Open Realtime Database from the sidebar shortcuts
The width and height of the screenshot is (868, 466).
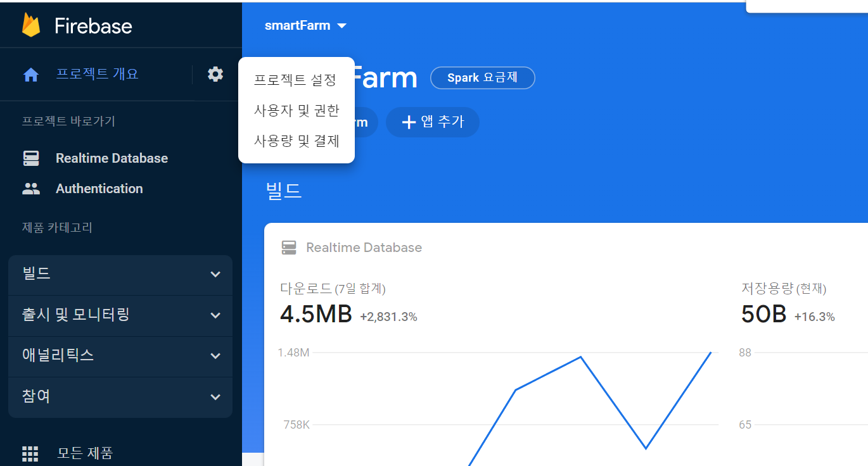[x=112, y=158]
